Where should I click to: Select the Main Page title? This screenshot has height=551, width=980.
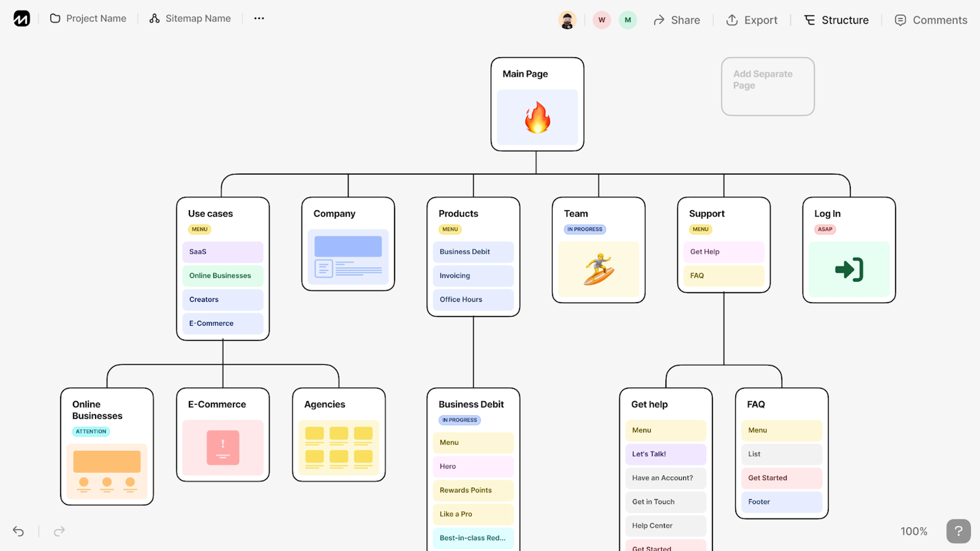click(525, 74)
